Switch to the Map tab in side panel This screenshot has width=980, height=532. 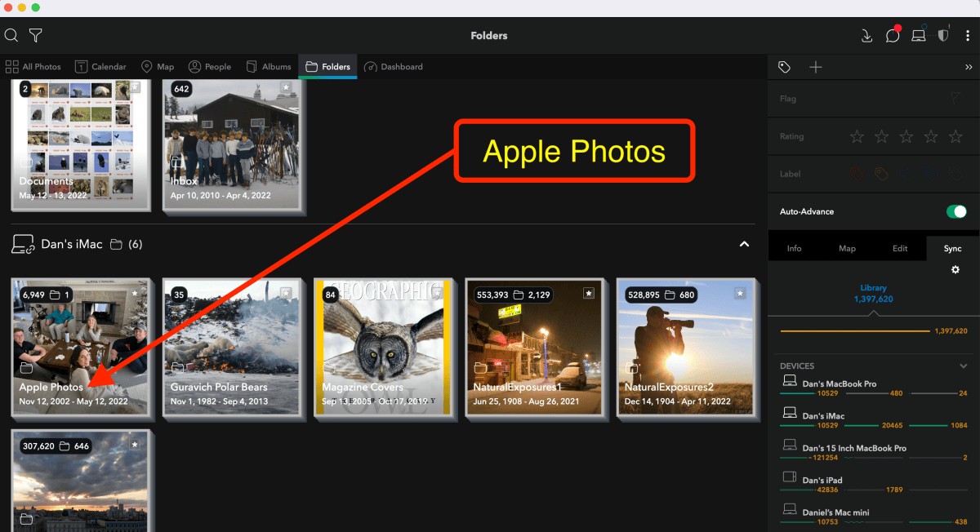(847, 248)
